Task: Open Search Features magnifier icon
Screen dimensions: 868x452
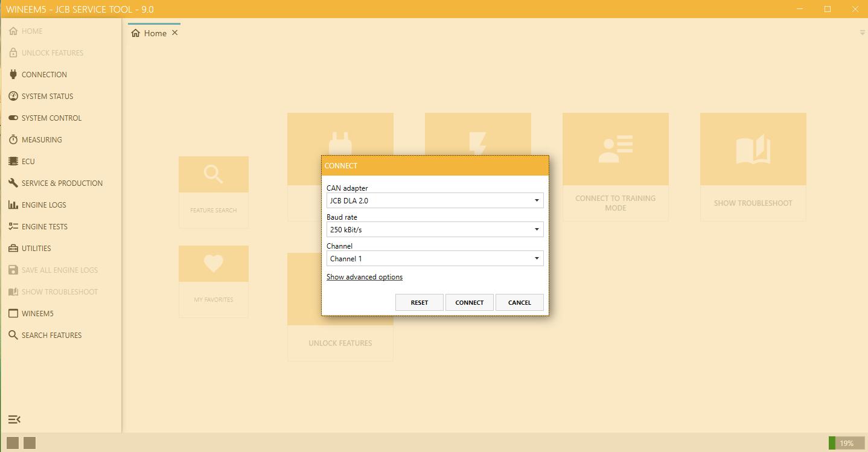Action: click(13, 335)
